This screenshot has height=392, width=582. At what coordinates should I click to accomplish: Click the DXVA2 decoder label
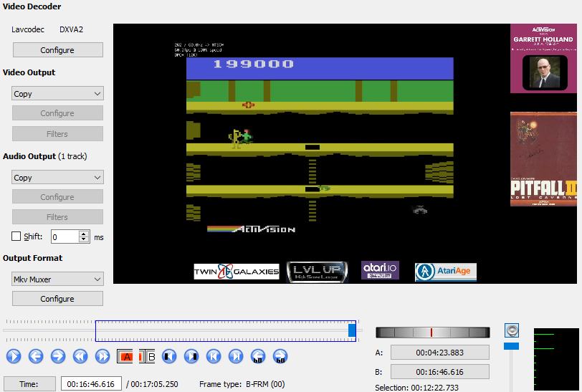(x=71, y=29)
